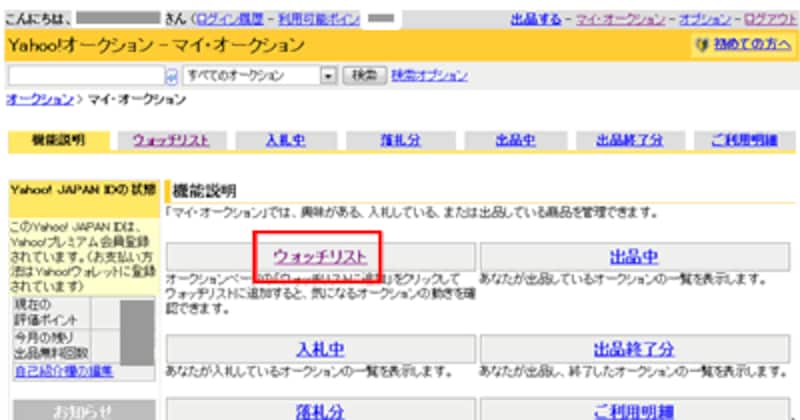Switch to the 出品終了分 tab

point(630,140)
